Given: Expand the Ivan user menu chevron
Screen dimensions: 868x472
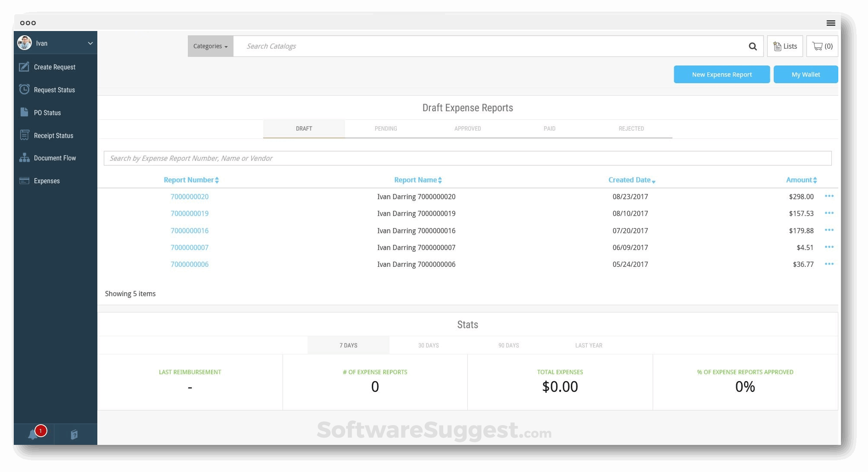Looking at the screenshot, I should pos(90,43).
